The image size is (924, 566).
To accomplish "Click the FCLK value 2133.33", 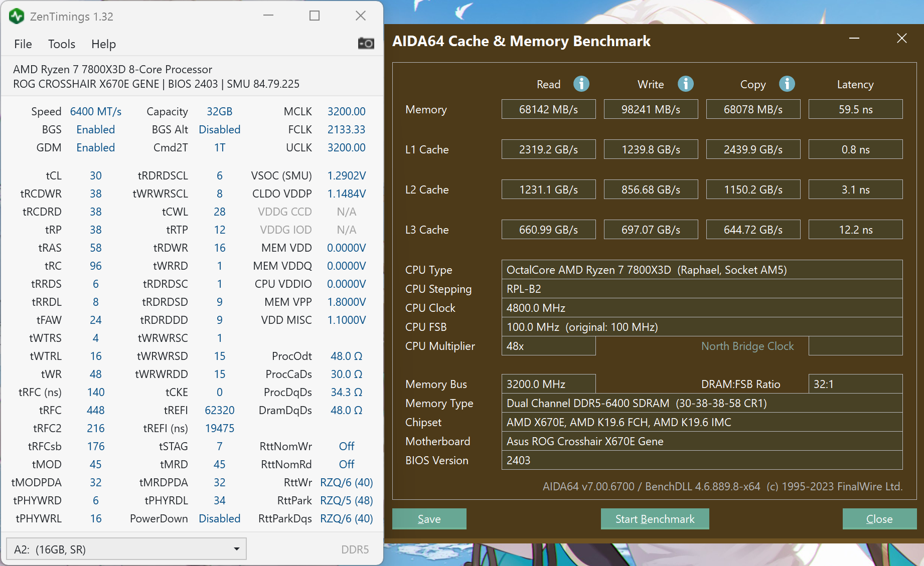I will pyautogui.click(x=347, y=129).
